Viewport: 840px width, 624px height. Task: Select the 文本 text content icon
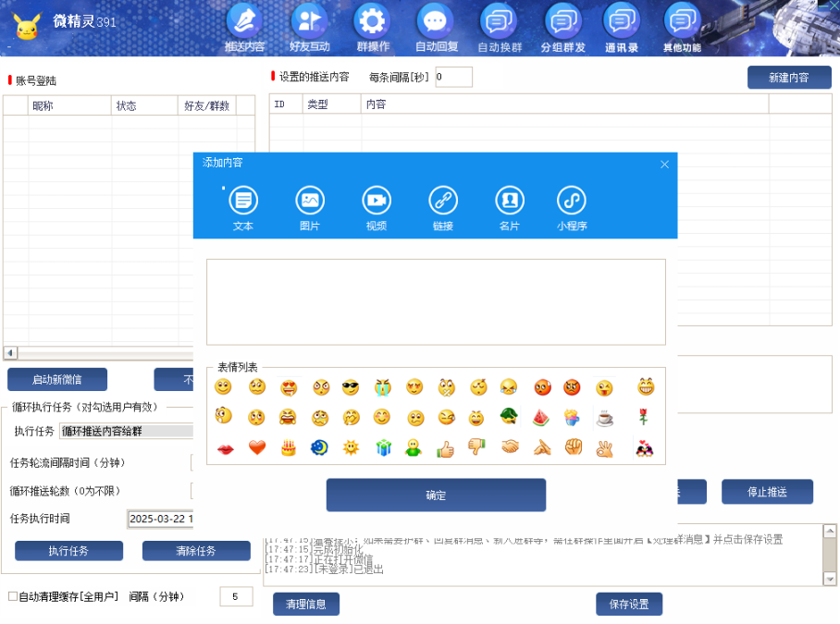click(243, 201)
